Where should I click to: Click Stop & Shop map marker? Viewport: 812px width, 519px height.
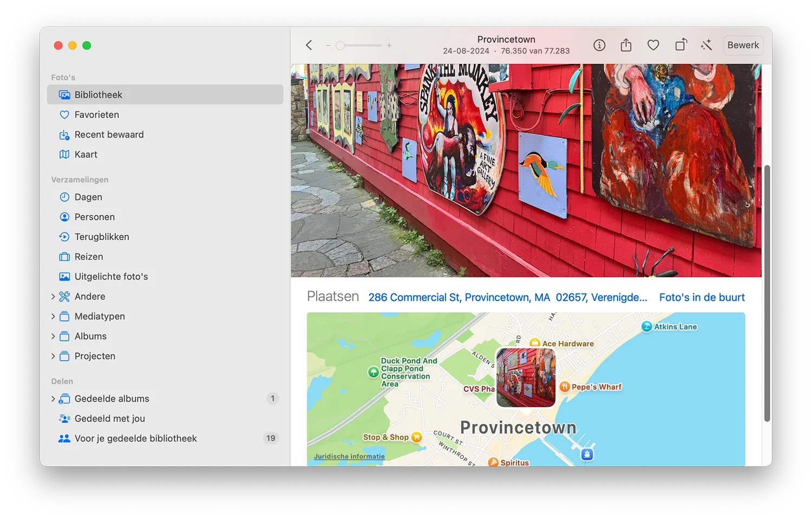[x=416, y=437]
